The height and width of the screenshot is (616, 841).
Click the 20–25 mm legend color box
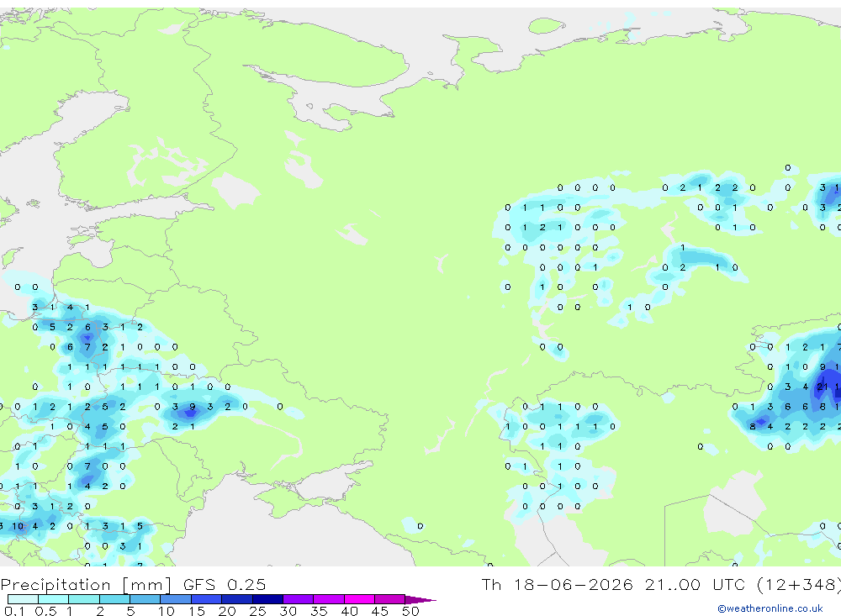click(237, 599)
